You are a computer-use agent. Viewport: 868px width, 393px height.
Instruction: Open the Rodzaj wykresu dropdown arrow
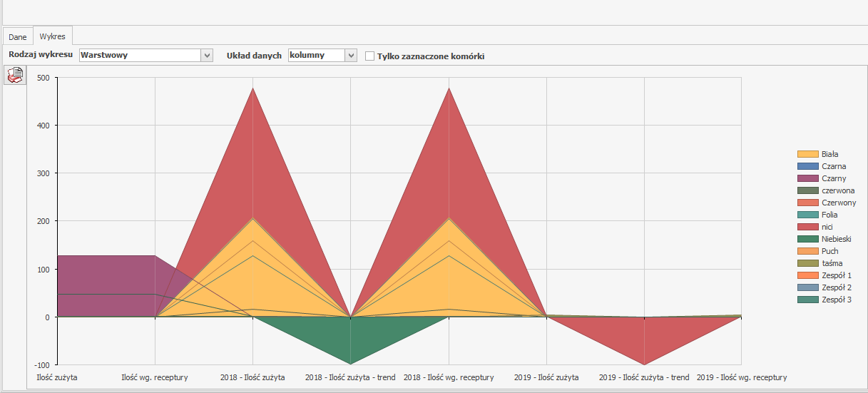207,56
